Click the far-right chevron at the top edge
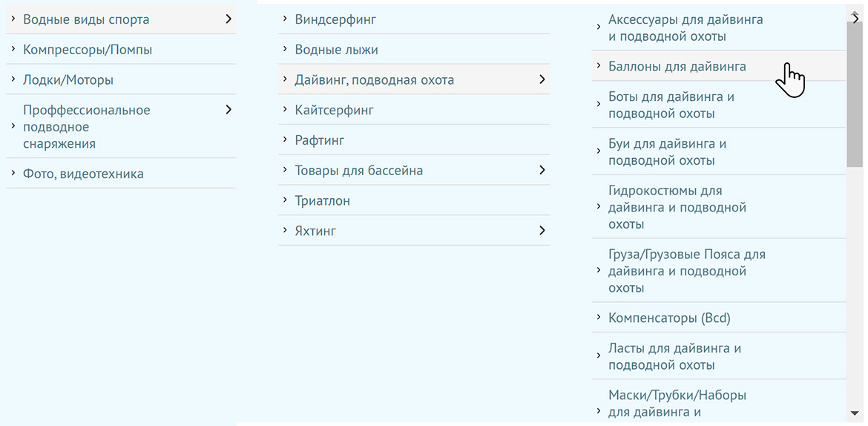 point(857,19)
